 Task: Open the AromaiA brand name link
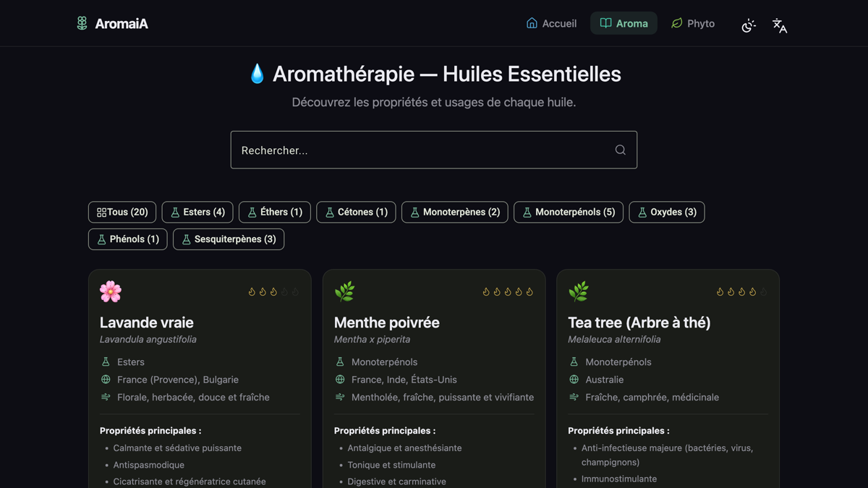pos(122,24)
